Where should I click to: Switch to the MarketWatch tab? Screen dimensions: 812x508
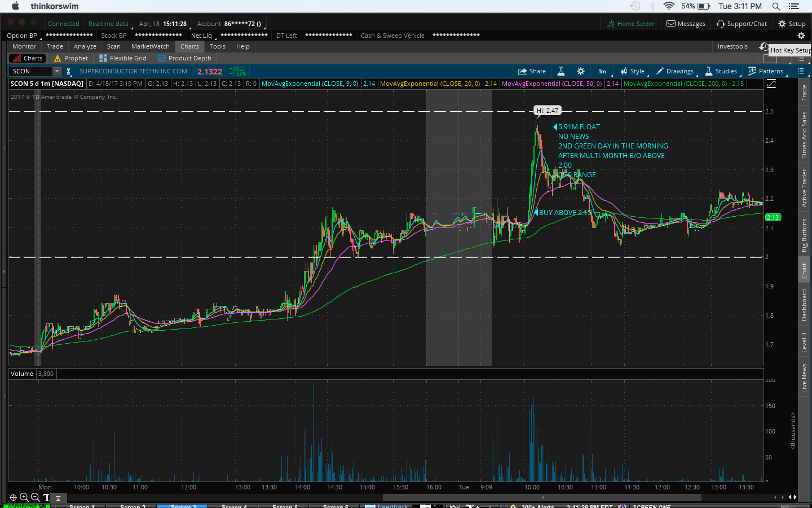click(x=151, y=46)
